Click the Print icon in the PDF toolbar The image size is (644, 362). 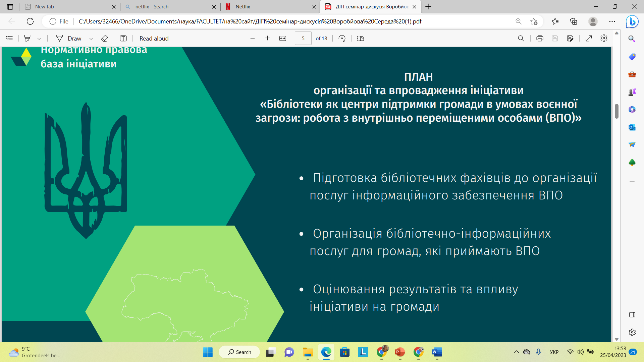[540, 39]
